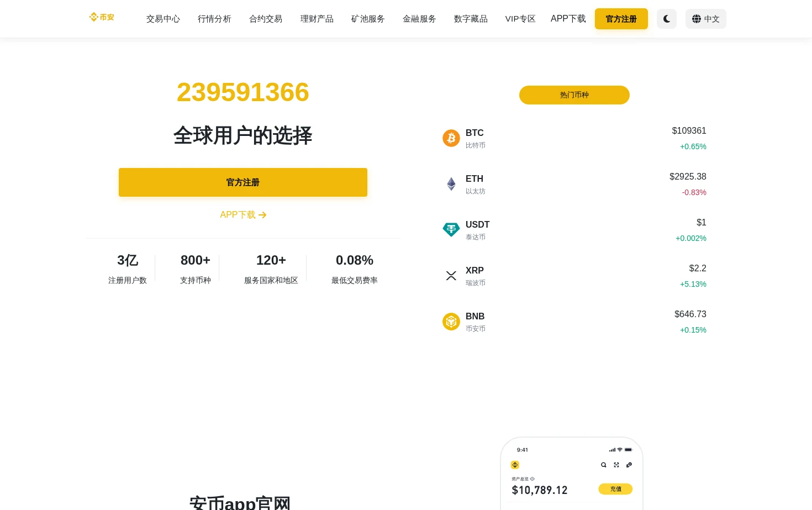Click the USDT price $1
This screenshot has height=510, width=812.
coord(702,223)
